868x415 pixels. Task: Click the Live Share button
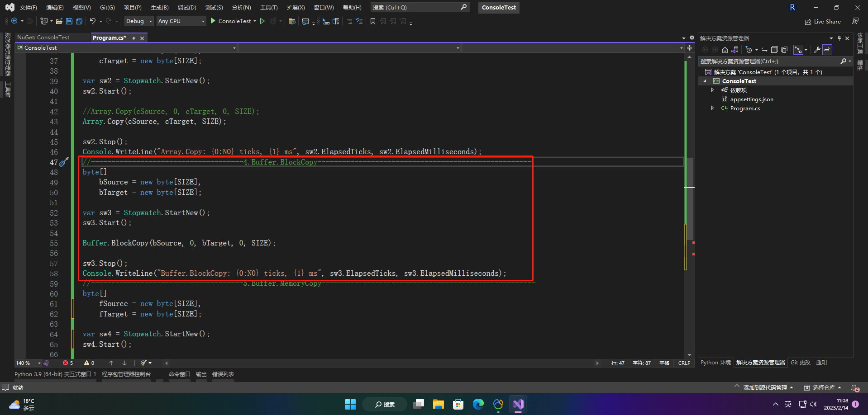(x=823, y=22)
